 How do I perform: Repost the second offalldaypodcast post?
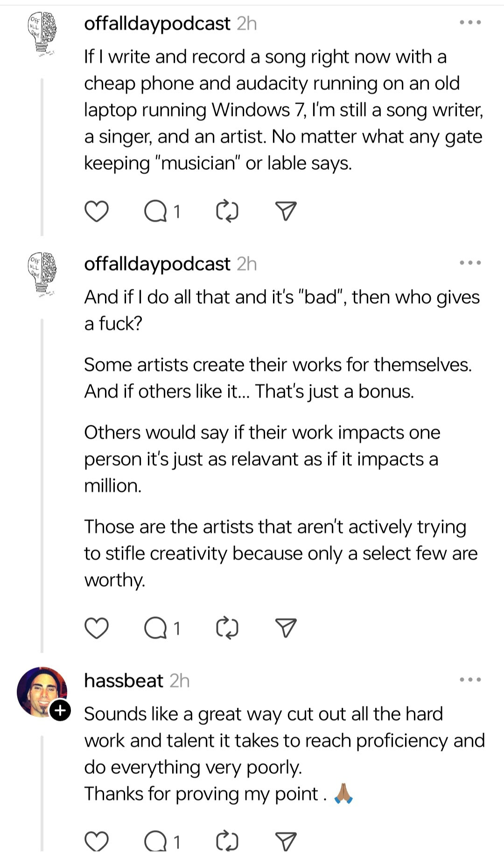click(x=227, y=628)
